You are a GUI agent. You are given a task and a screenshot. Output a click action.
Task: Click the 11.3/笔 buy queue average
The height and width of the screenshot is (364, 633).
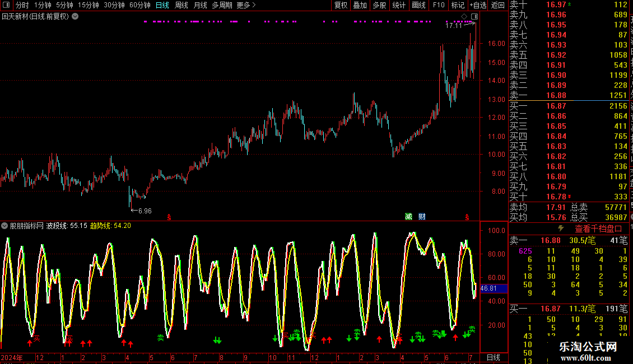582,309
